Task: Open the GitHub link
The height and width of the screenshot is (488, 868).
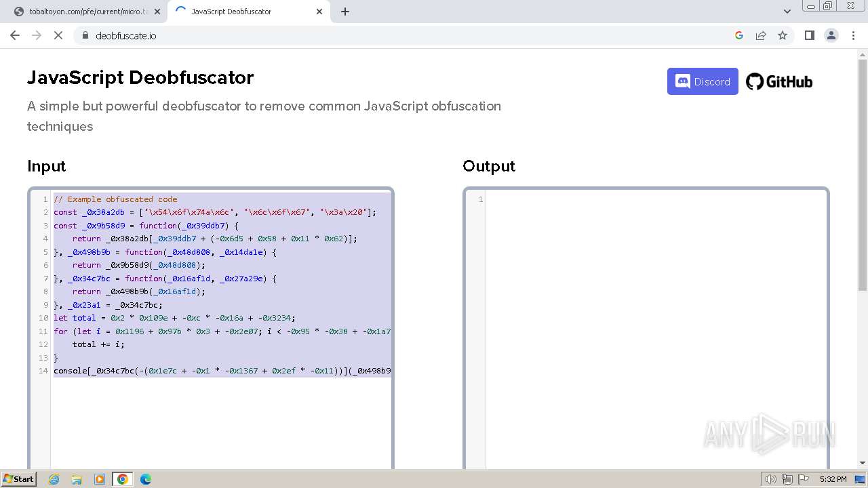Action: pos(779,82)
